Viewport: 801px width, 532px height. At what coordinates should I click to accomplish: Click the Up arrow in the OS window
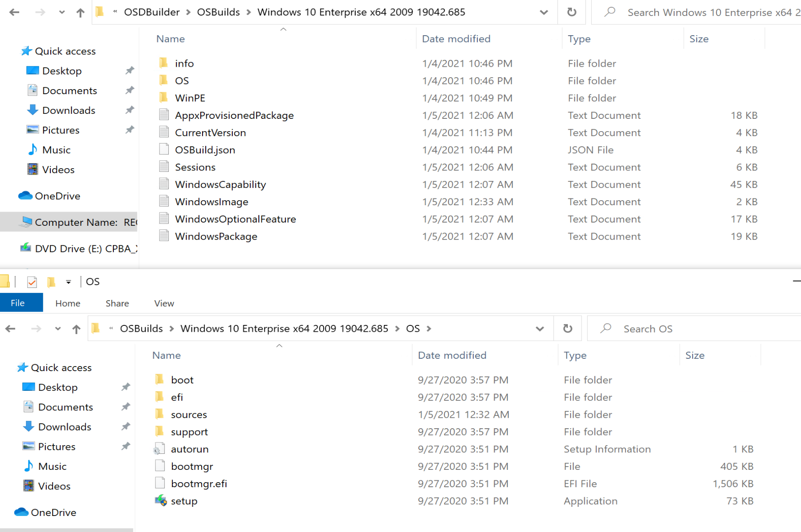coord(76,329)
